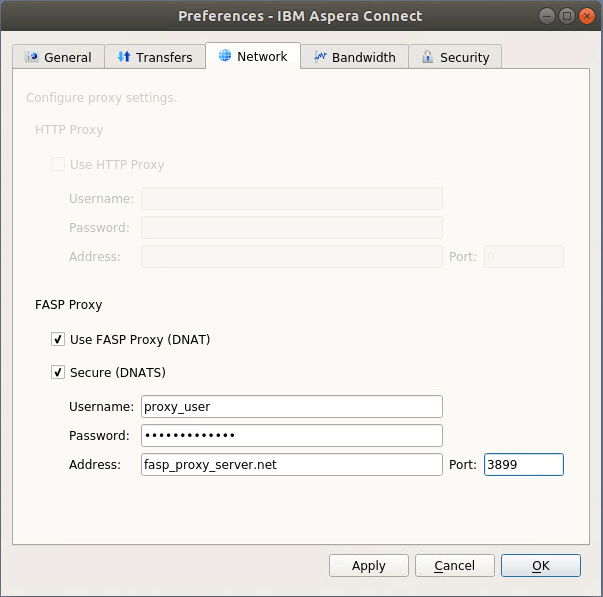603x597 pixels.
Task: Click the Transfers tab arrows icon
Action: 124,58
